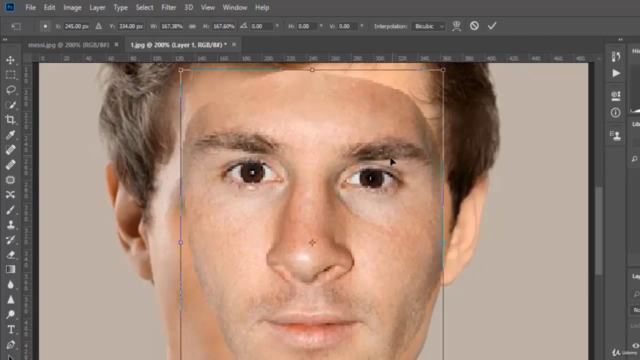Switch to the 1.jpg Layer 1 document tab
640x360 pixels.
[178, 45]
